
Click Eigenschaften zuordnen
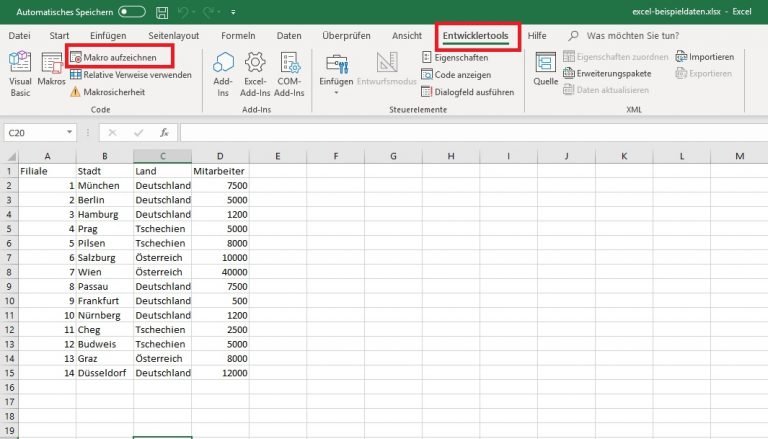(x=616, y=57)
